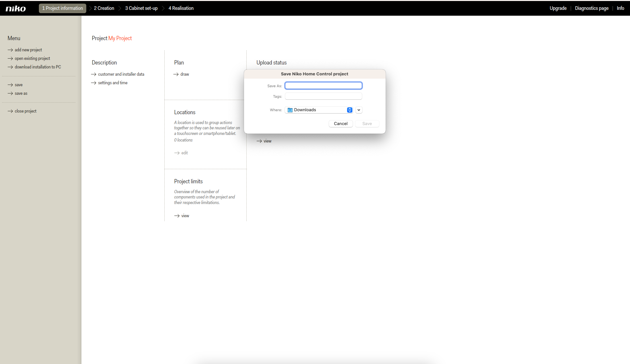Choose open existing project
The height and width of the screenshot is (364, 630).
(x=32, y=59)
